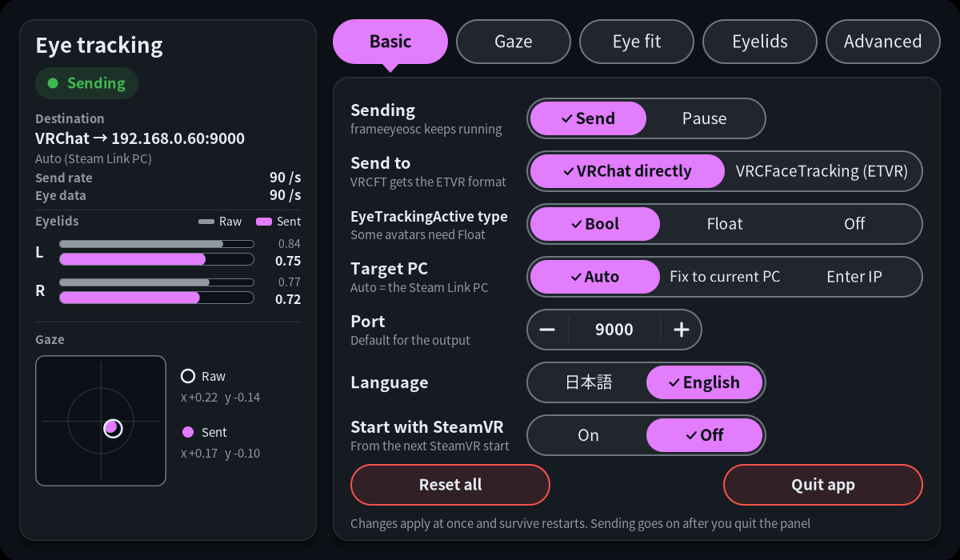Choose VRCFaceTracking (ETVR) as destination
This screenshot has height=560, width=960.
pos(822,171)
